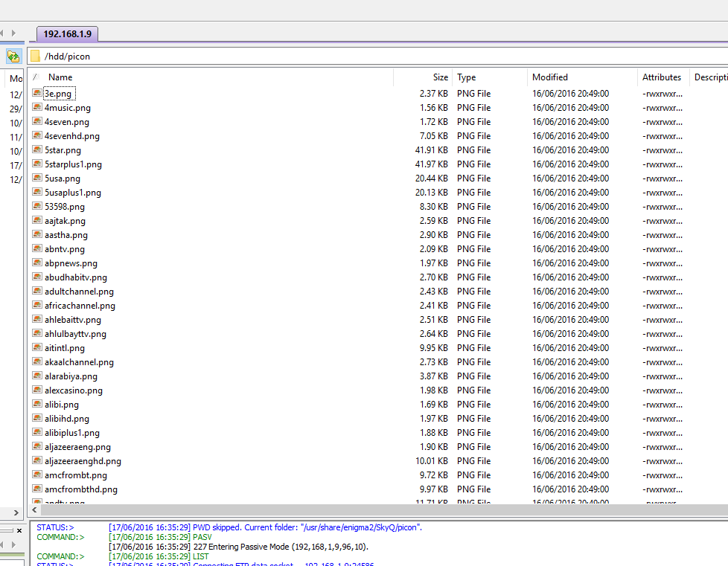Image resolution: width=728 pixels, height=566 pixels.
Task: Select the 4sevenhd.png file icon
Action: point(37,135)
